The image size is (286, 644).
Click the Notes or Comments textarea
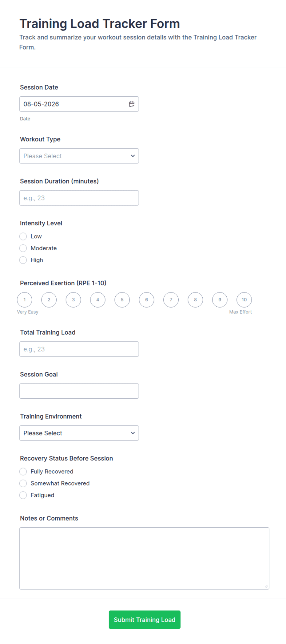[x=144, y=558]
